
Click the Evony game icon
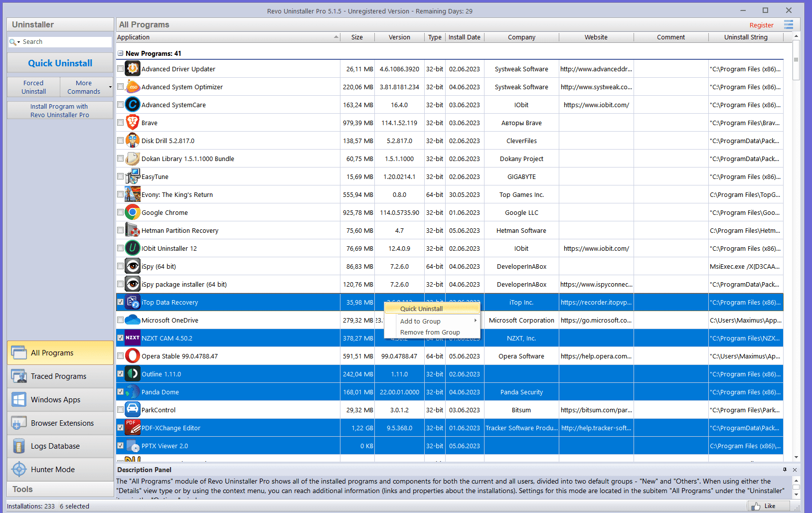[133, 194]
